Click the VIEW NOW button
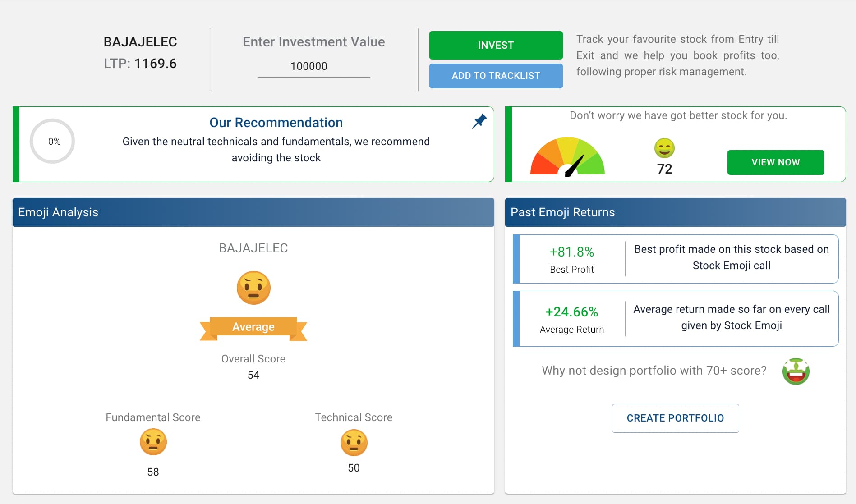The height and width of the screenshot is (504, 856). [776, 162]
